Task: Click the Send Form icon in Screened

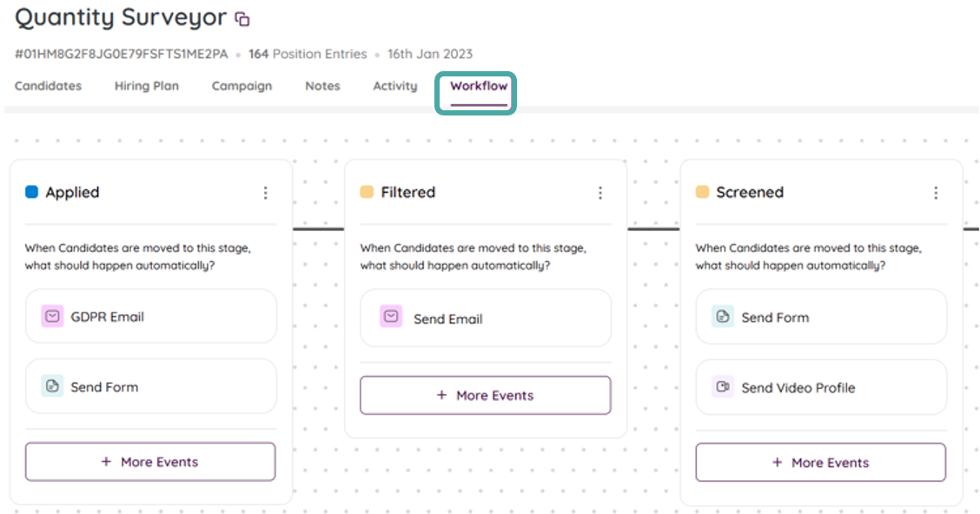Action: click(723, 317)
